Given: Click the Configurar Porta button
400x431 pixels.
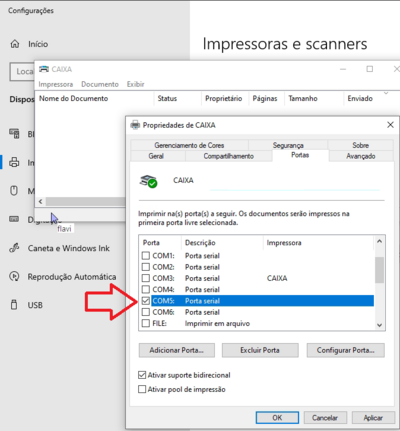Looking at the screenshot, I should click(346, 350).
